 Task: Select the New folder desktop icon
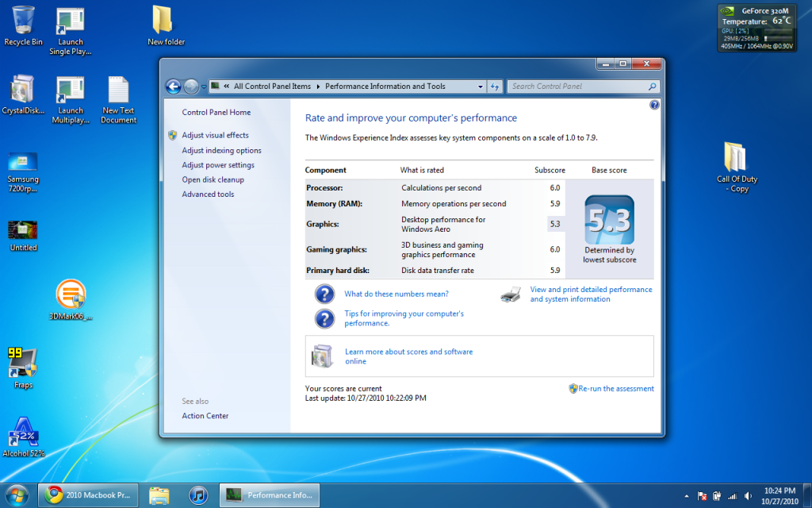click(x=166, y=26)
